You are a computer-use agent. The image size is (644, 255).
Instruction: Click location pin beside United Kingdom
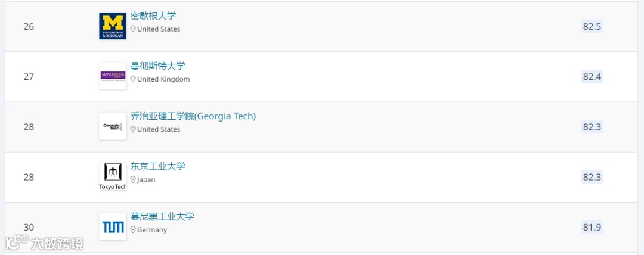click(x=133, y=79)
